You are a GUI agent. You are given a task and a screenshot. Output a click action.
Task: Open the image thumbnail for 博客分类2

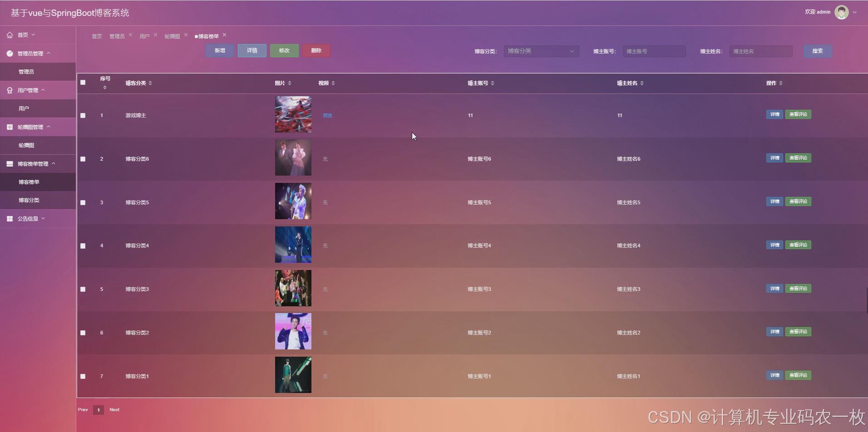tap(293, 331)
